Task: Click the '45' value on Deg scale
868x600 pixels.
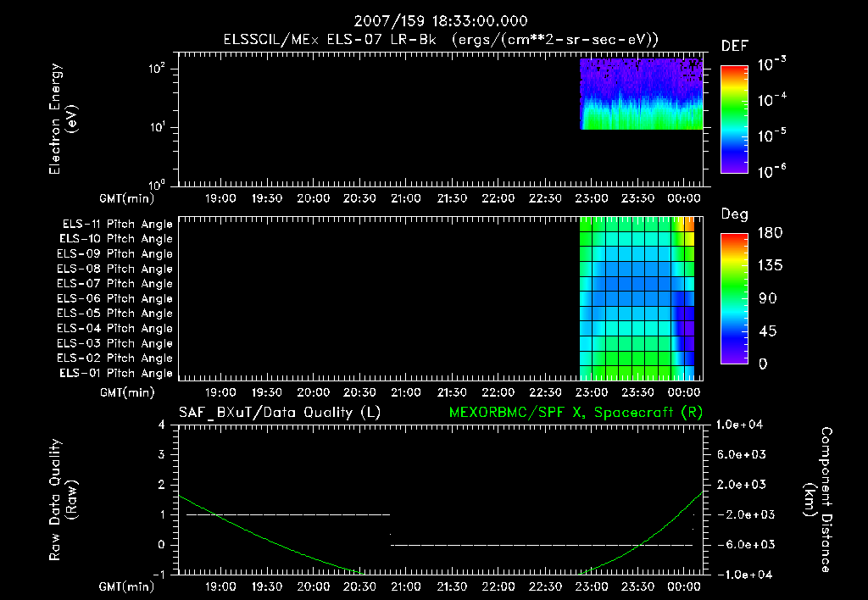Action: point(768,331)
